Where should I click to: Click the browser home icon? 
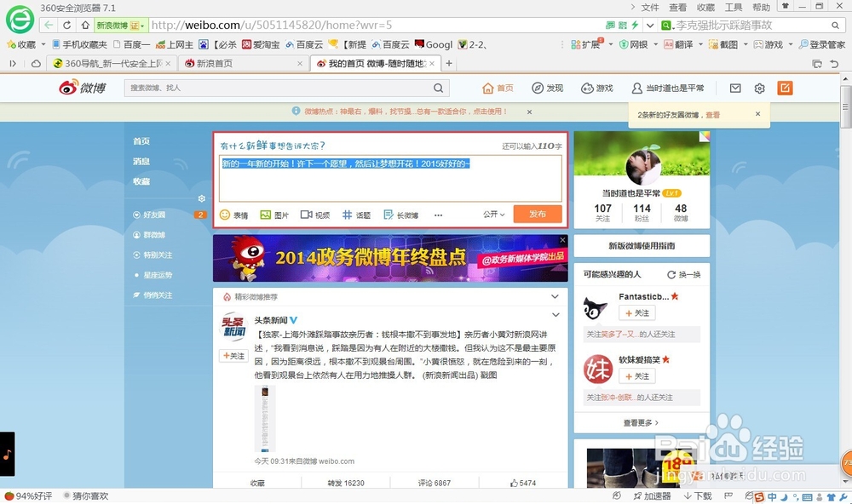(x=84, y=25)
